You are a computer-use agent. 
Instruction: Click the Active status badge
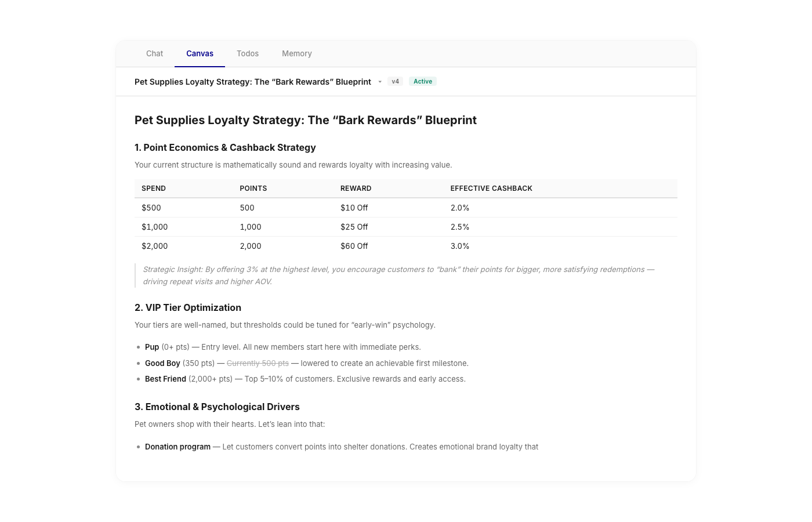[x=422, y=81]
